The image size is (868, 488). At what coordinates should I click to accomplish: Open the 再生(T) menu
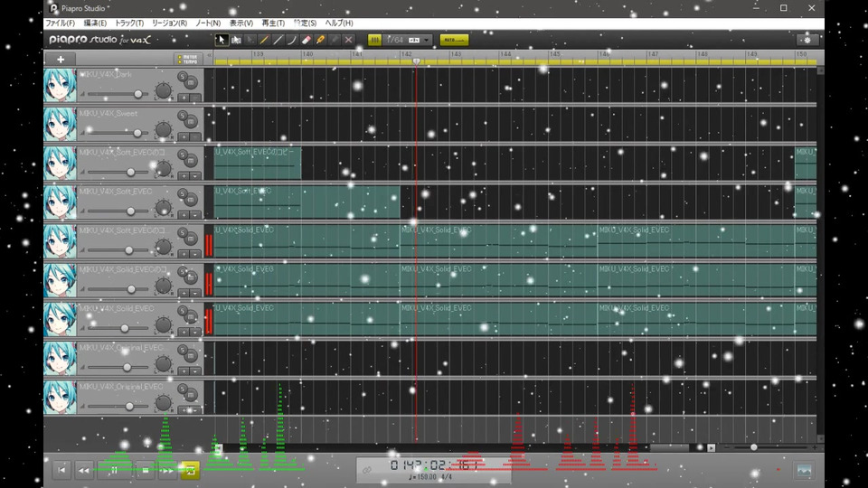coord(273,23)
